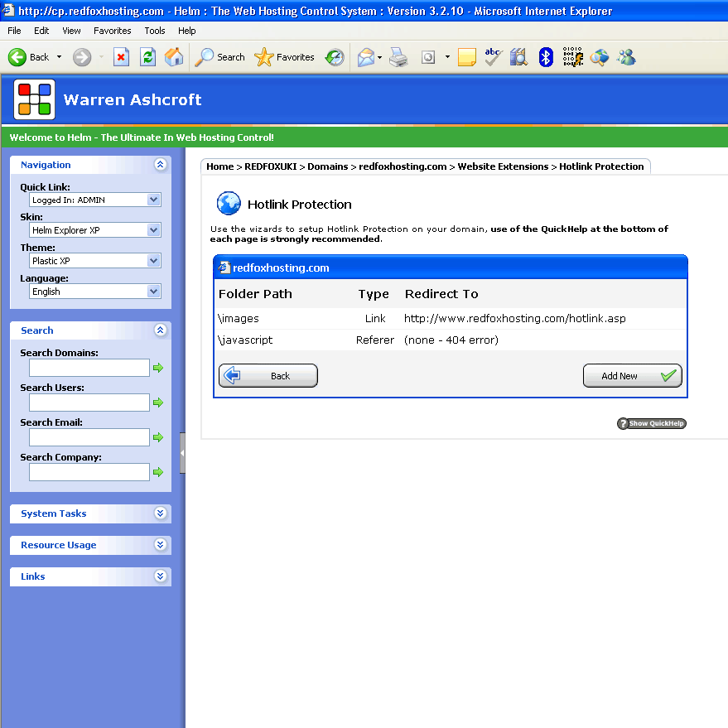Open the File menu
The width and height of the screenshot is (728, 728).
(x=14, y=31)
